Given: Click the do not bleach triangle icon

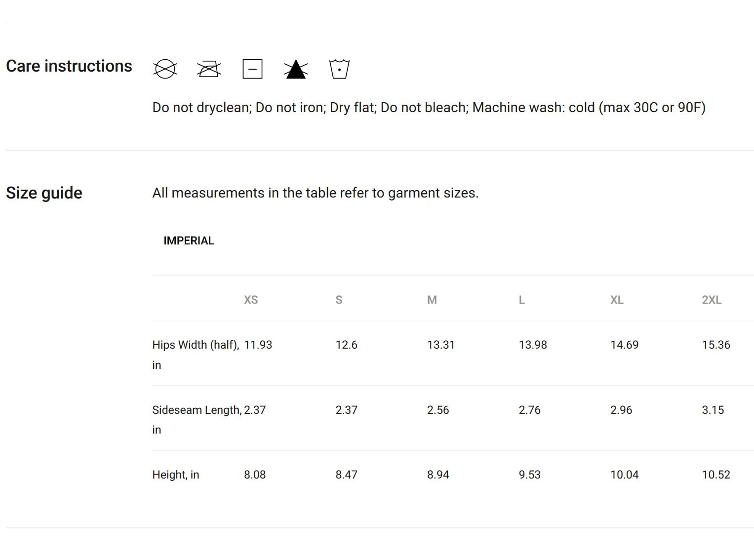Looking at the screenshot, I should [296, 69].
